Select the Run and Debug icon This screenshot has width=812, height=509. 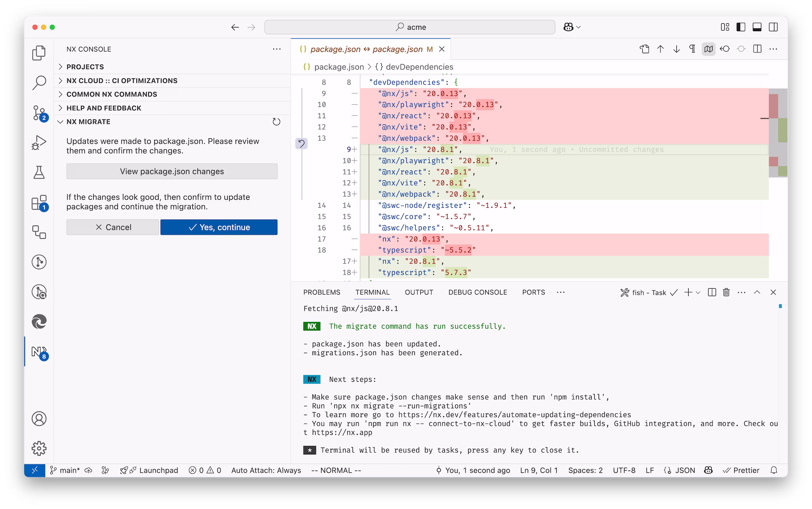[38, 143]
